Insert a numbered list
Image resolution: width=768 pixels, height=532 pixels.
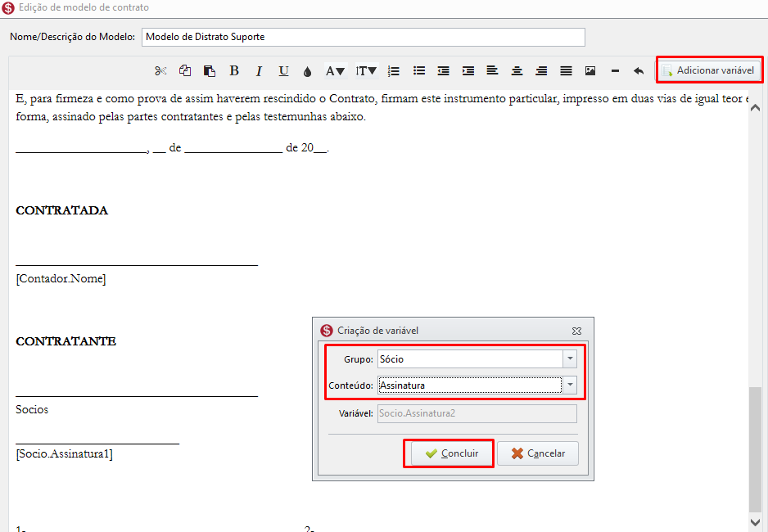click(393, 71)
